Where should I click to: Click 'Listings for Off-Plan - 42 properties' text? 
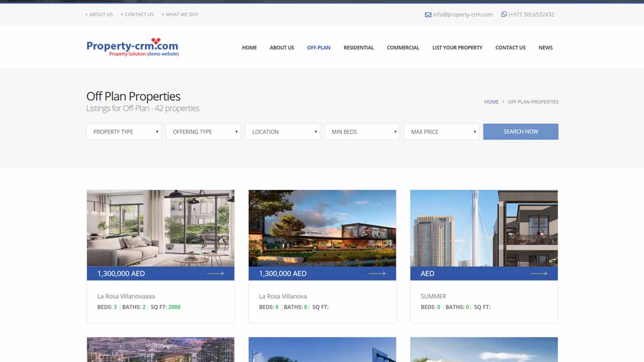point(143,108)
